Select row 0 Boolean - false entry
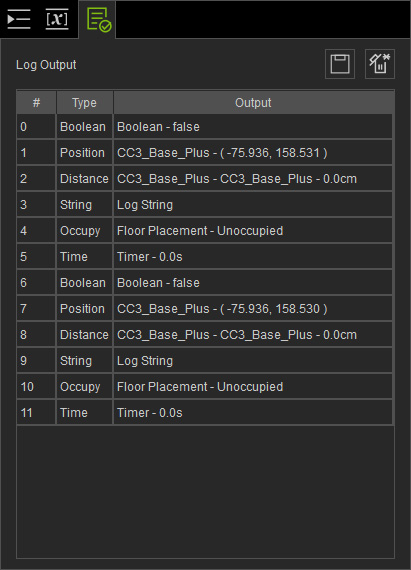 click(x=205, y=127)
